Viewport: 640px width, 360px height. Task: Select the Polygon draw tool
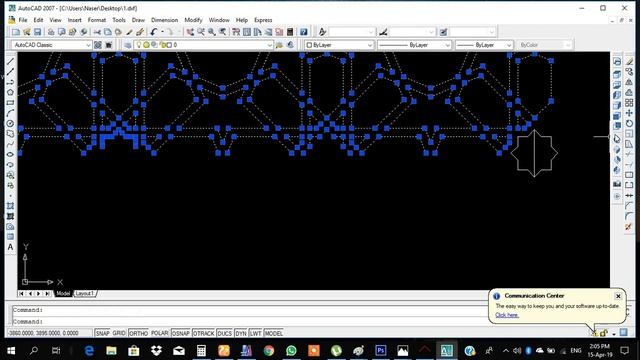click(11, 92)
